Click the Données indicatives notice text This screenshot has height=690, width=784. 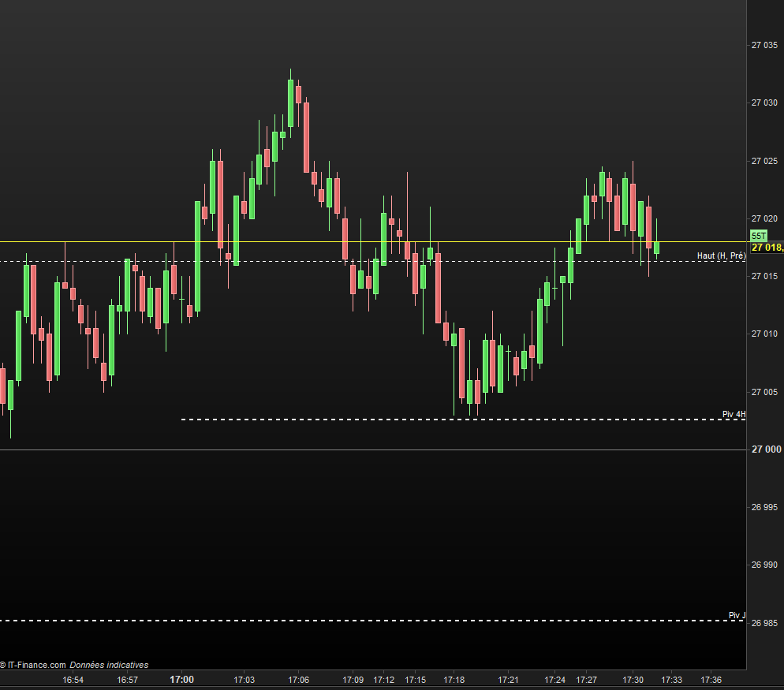coord(109,665)
